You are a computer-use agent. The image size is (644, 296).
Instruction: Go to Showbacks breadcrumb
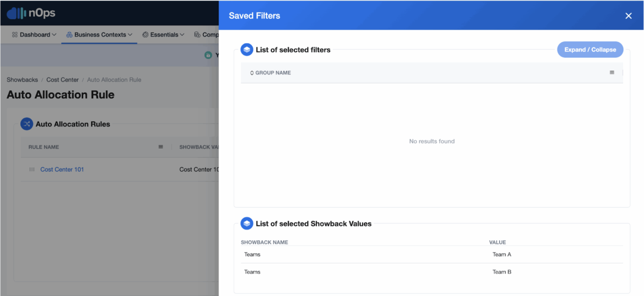22,80
